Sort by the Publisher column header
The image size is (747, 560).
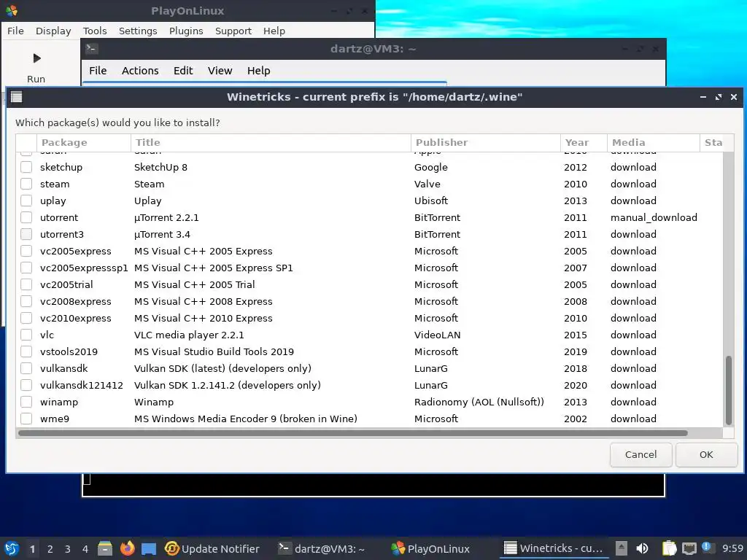pos(485,142)
